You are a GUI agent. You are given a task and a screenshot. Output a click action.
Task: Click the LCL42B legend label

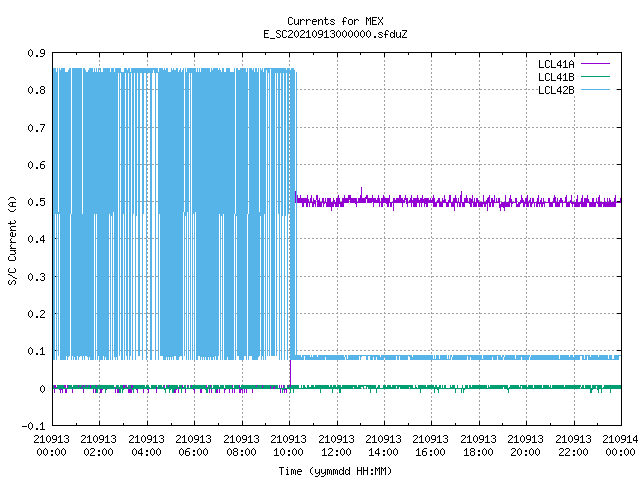(556, 90)
